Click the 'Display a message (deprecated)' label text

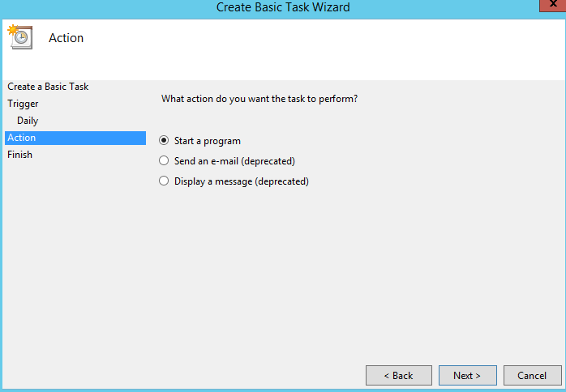(242, 181)
